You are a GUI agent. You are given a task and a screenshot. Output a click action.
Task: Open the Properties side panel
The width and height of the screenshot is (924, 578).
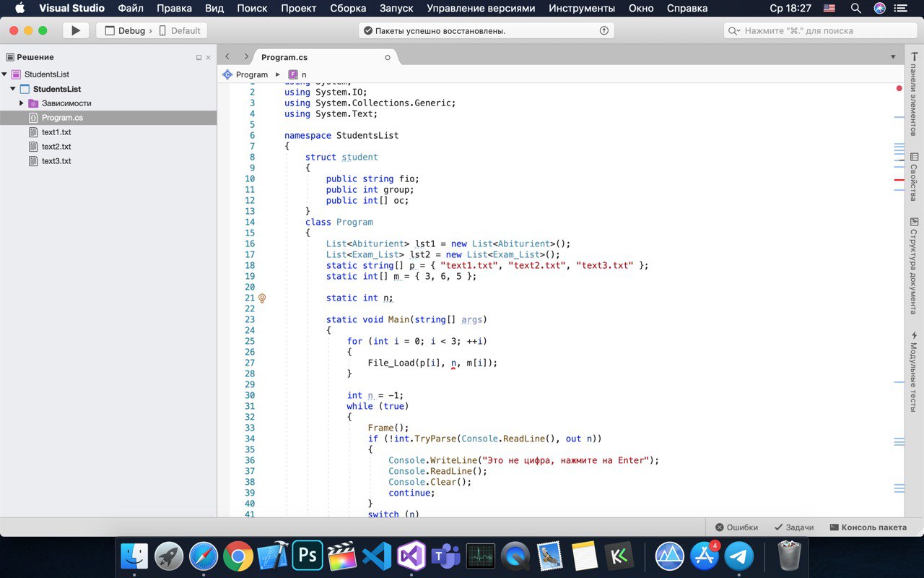pyautogui.click(x=914, y=177)
